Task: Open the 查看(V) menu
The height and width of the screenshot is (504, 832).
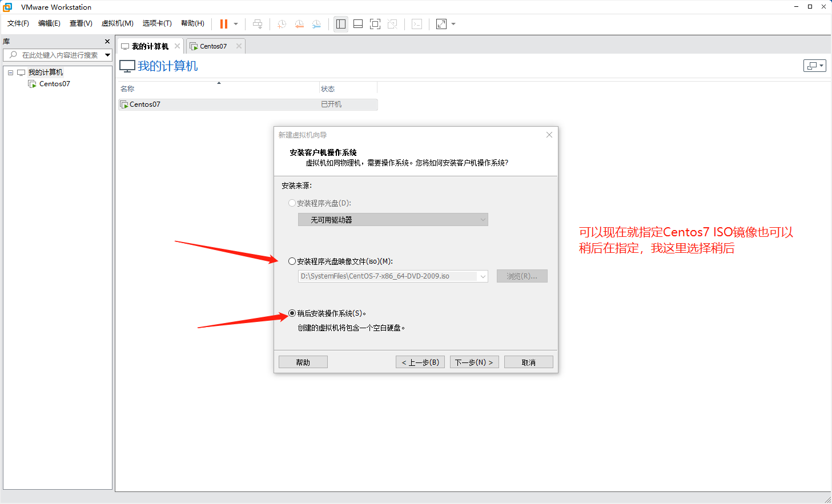Action: (81, 23)
